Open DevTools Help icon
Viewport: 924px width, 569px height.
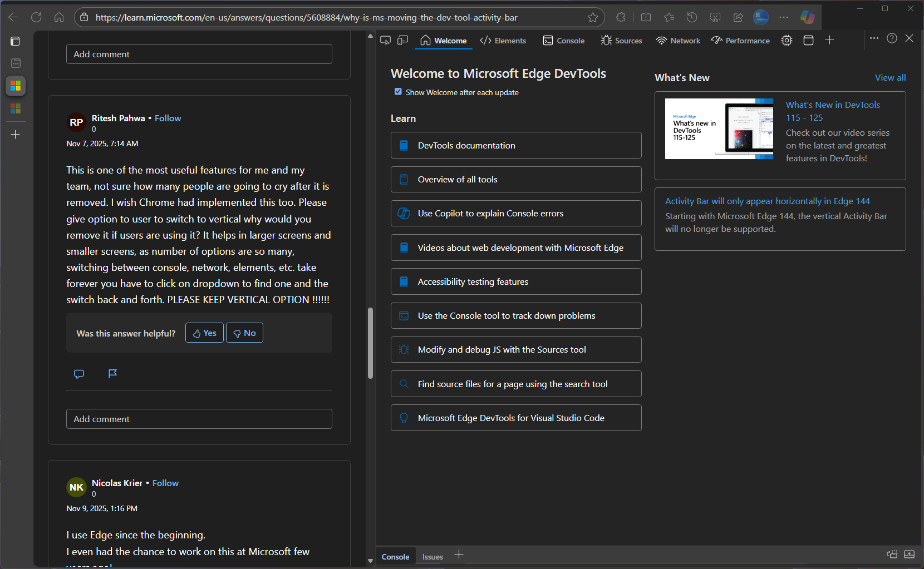pyautogui.click(x=892, y=38)
